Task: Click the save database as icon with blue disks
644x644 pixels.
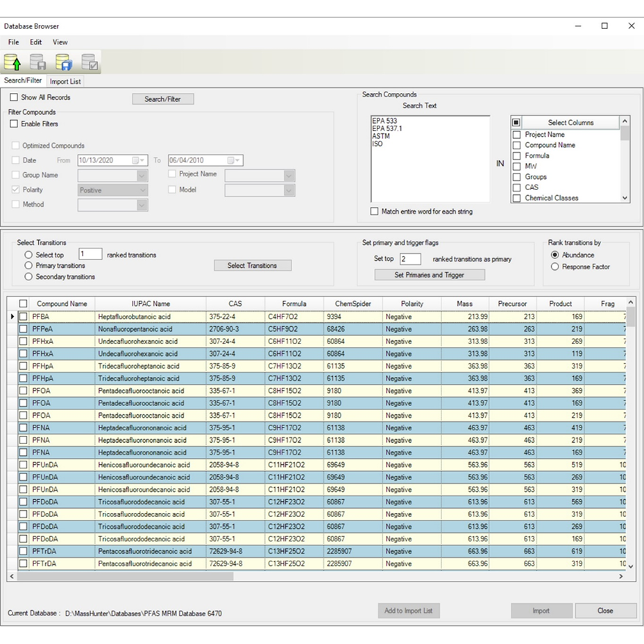Action: (64, 63)
